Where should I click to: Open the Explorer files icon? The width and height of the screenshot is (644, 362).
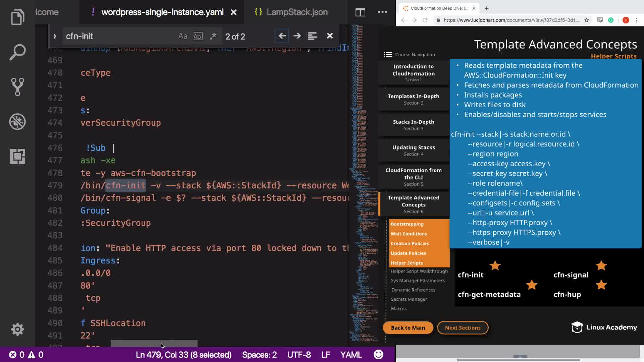pos(17,17)
